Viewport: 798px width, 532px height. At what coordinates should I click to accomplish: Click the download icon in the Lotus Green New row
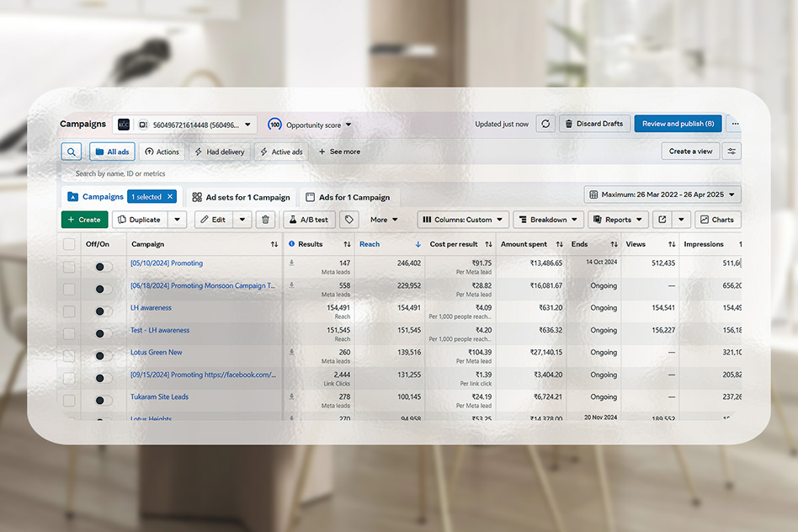tap(291, 353)
